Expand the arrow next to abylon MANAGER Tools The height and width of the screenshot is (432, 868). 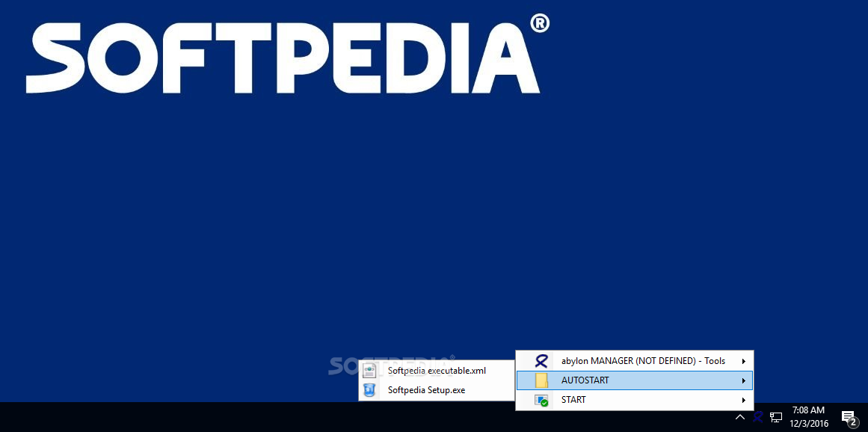[x=744, y=361]
